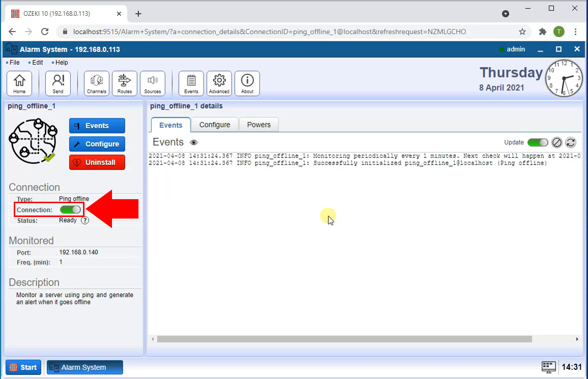This screenshot has width=588, height=379.
Task: Click the 'Thursday' date heading
Action: 511,72
